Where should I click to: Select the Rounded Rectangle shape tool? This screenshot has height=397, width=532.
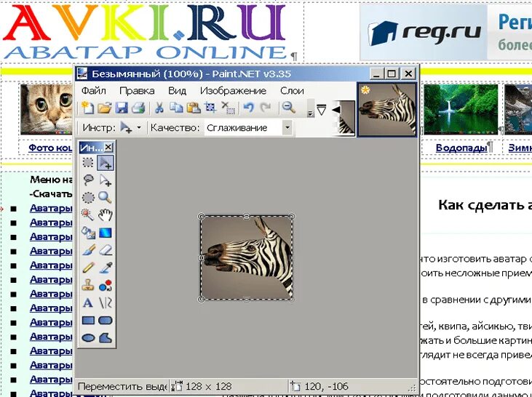click(106, 321)
